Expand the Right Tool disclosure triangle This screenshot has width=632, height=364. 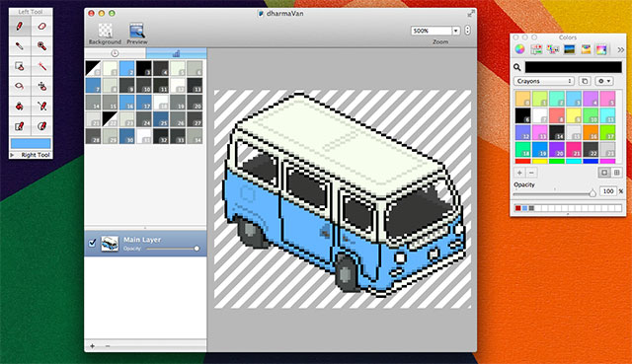click(12, 155)
